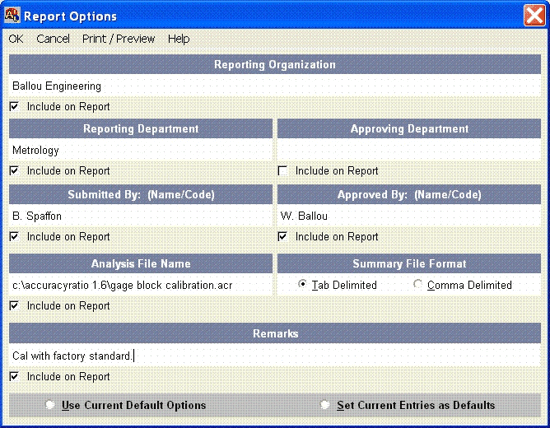Click the Submitted By: (Name/Code) header
This screenshot has height=428, width=550.
141,194
